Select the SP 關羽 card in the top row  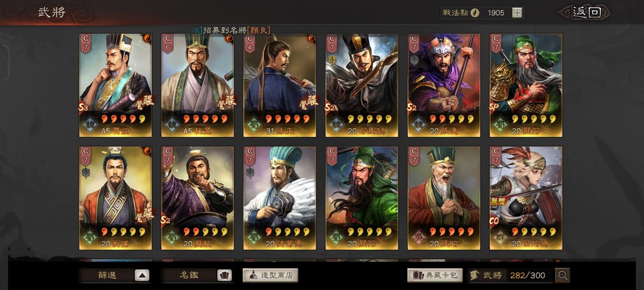pos(526,85)
